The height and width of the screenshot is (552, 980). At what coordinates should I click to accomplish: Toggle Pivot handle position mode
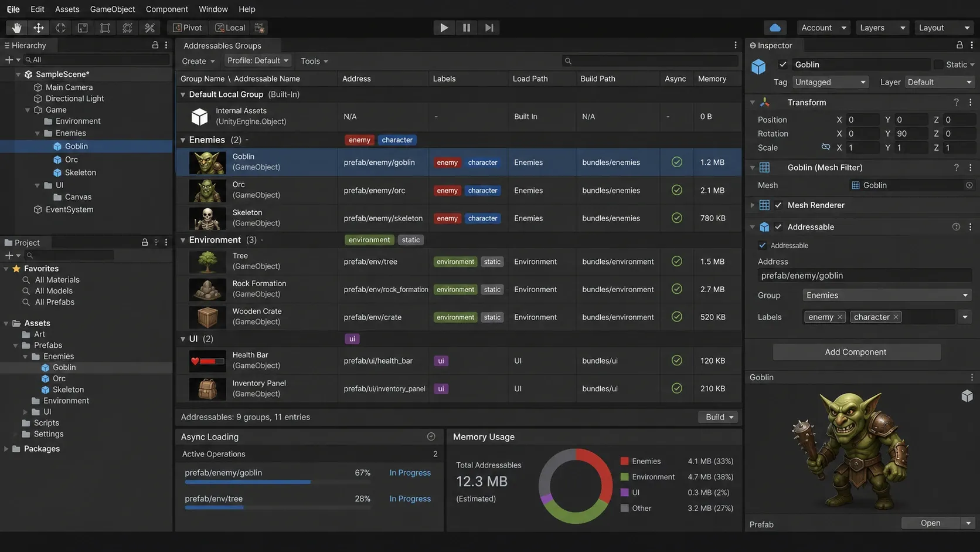point(188,28)
